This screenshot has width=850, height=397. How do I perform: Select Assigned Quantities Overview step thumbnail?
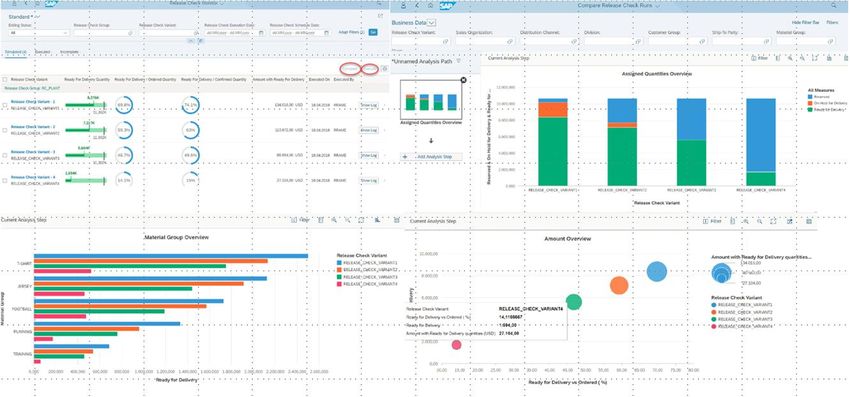point(431,100)
